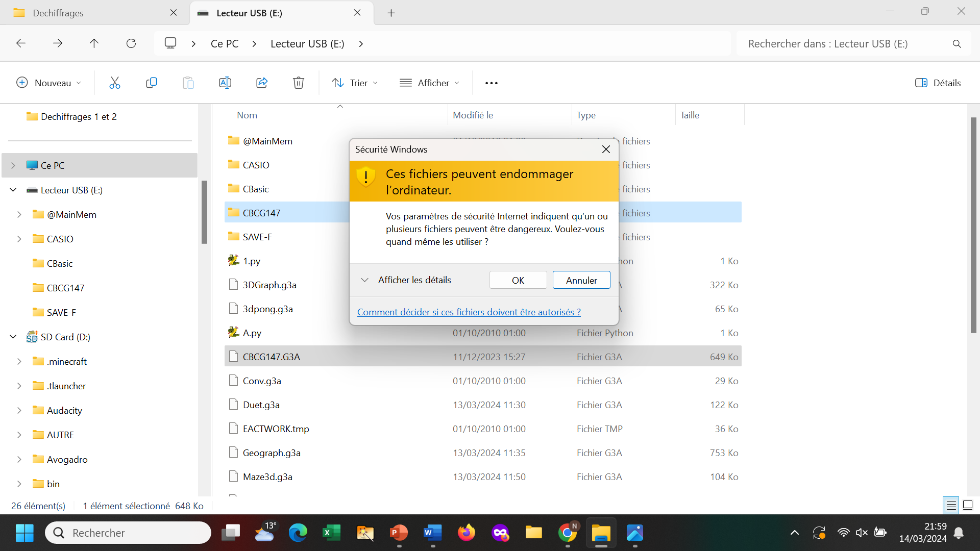
Task: Click the chevron after Lecteur USB (E:) breadcrumb
Action: pyautogui.click(x=361, y=44)
